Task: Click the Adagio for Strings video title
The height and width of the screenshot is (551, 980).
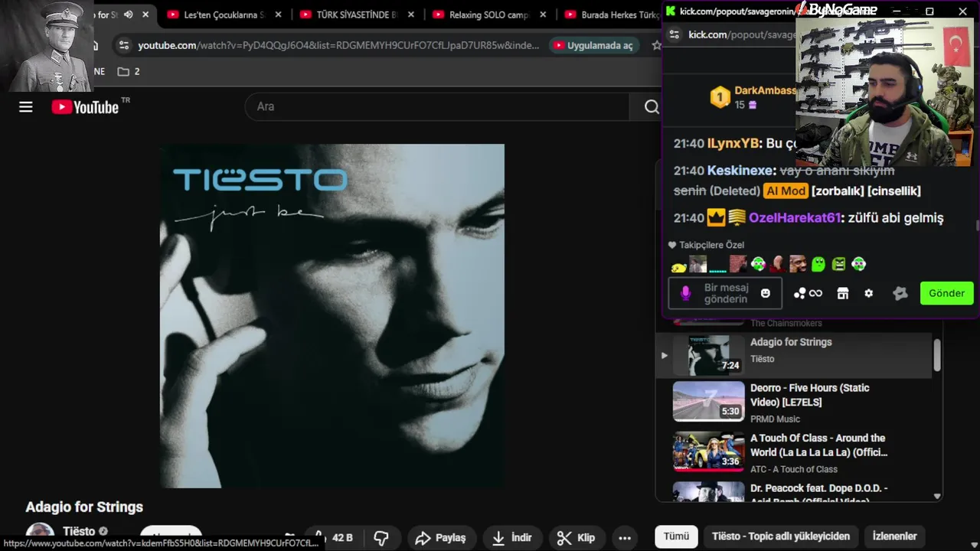Action: (84, 507)
